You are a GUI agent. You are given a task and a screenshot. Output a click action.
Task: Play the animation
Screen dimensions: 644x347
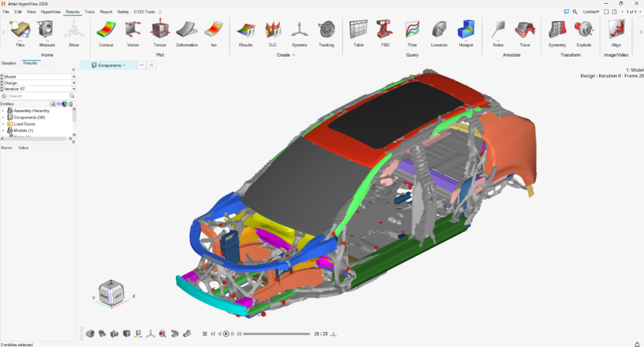pos(226,334)
